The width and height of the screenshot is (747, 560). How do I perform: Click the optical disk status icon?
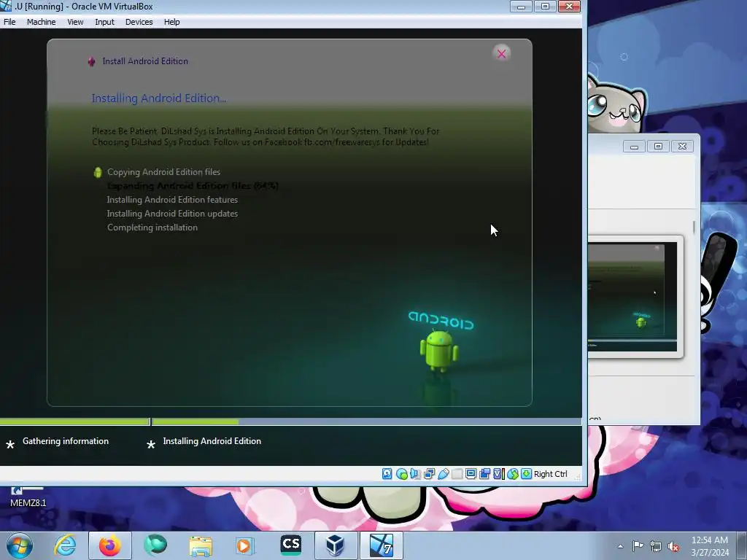402,474
